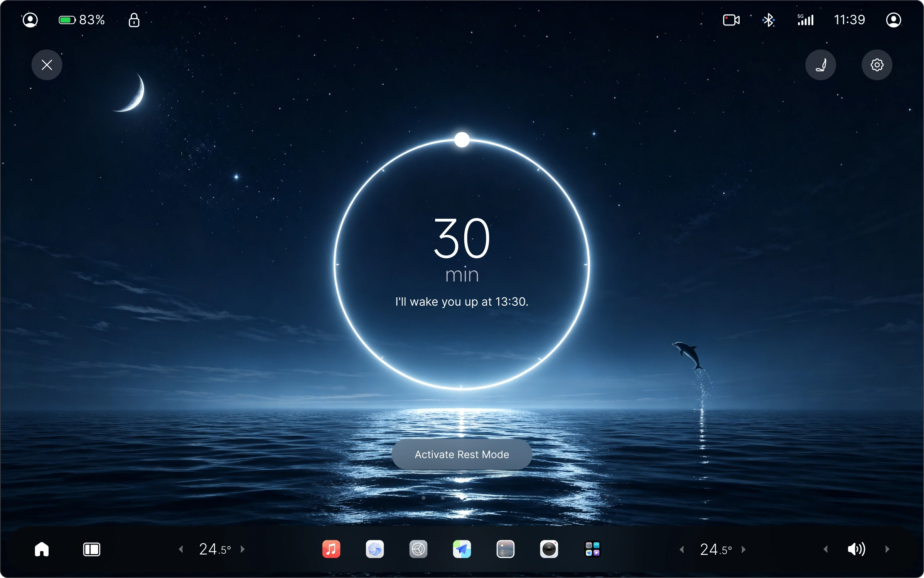
Task: Increase left temperature with right arrow
Action: point(243,549)
